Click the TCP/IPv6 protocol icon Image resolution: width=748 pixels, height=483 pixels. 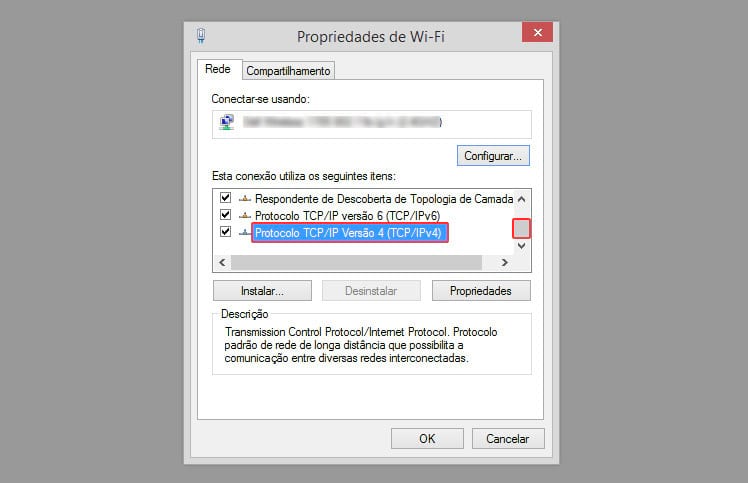click(245, 216)
